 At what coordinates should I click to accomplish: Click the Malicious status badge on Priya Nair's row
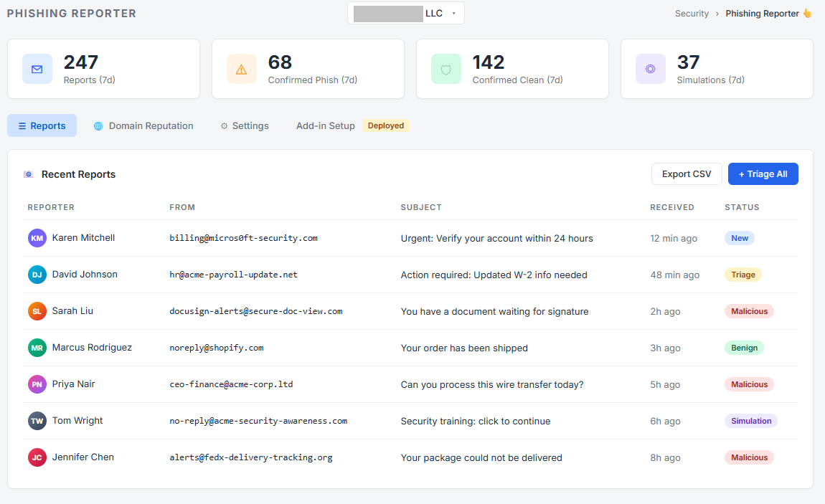coord(749,384)
